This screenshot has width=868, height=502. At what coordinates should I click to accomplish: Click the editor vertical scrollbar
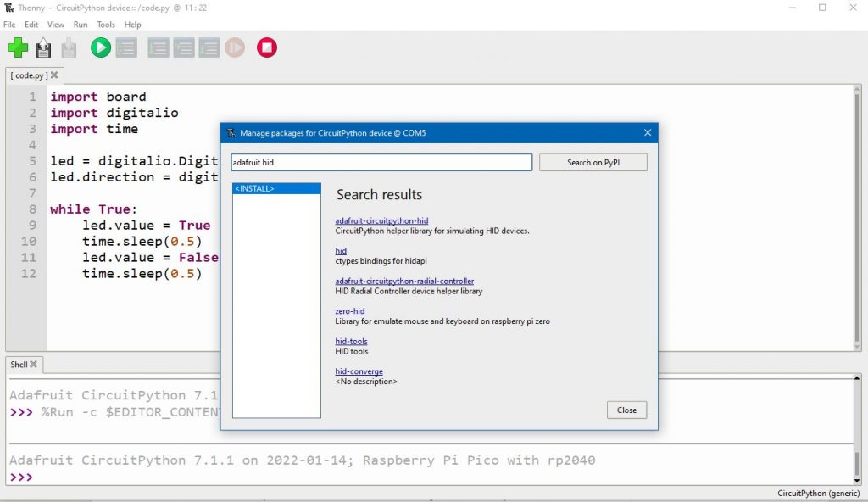857,217
